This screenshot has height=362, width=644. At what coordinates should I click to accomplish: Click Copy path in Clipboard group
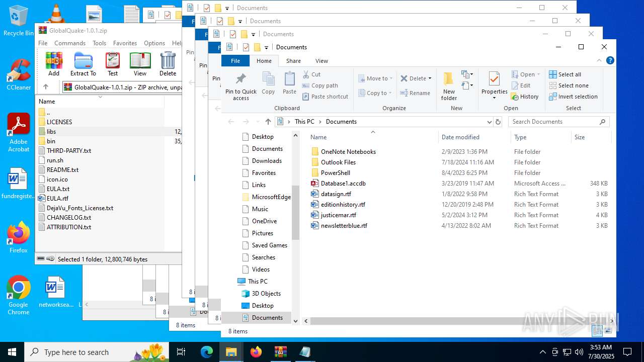(320, 85)
